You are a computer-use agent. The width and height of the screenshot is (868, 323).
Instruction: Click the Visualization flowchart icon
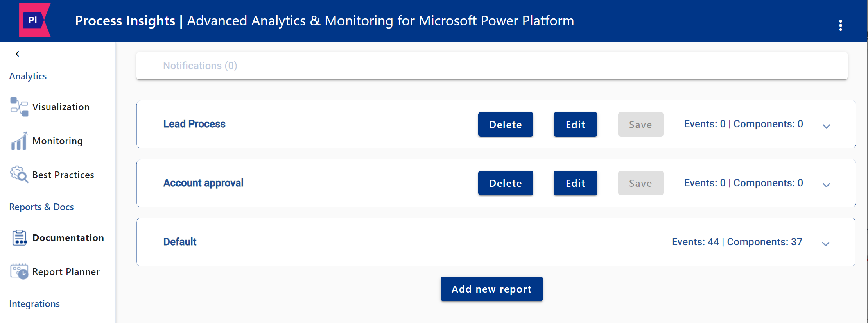(19, 107)
